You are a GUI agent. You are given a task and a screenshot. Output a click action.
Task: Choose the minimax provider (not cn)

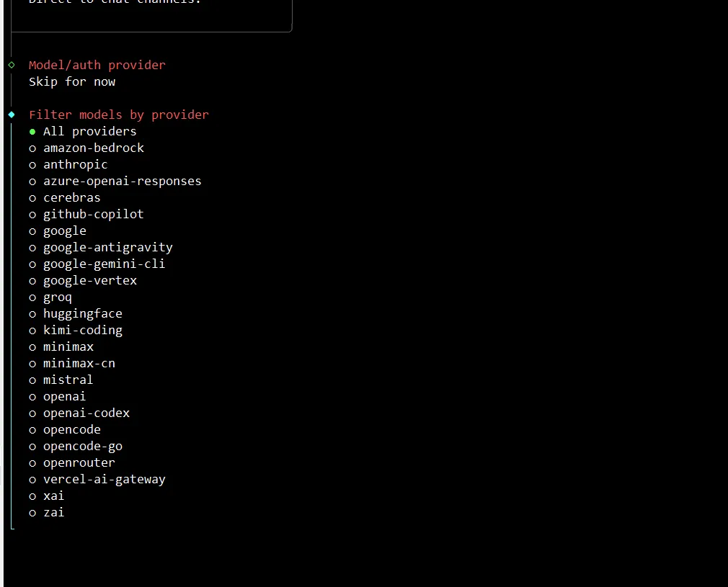[61, 347]
